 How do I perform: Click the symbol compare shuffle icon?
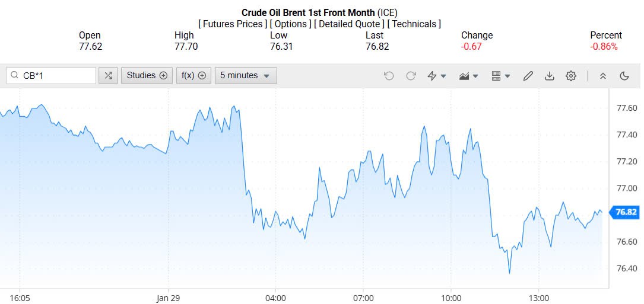(108, 75)
